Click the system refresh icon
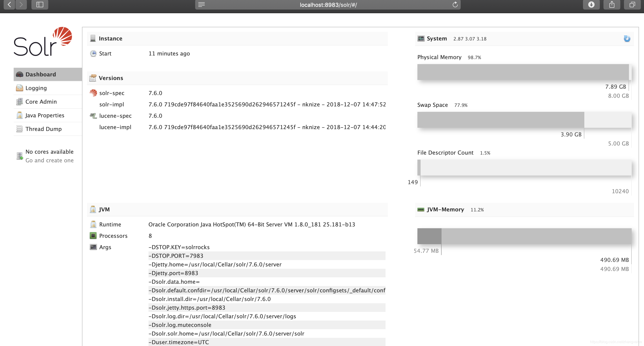This screenshot has width=644, height=346. (627, 39)
